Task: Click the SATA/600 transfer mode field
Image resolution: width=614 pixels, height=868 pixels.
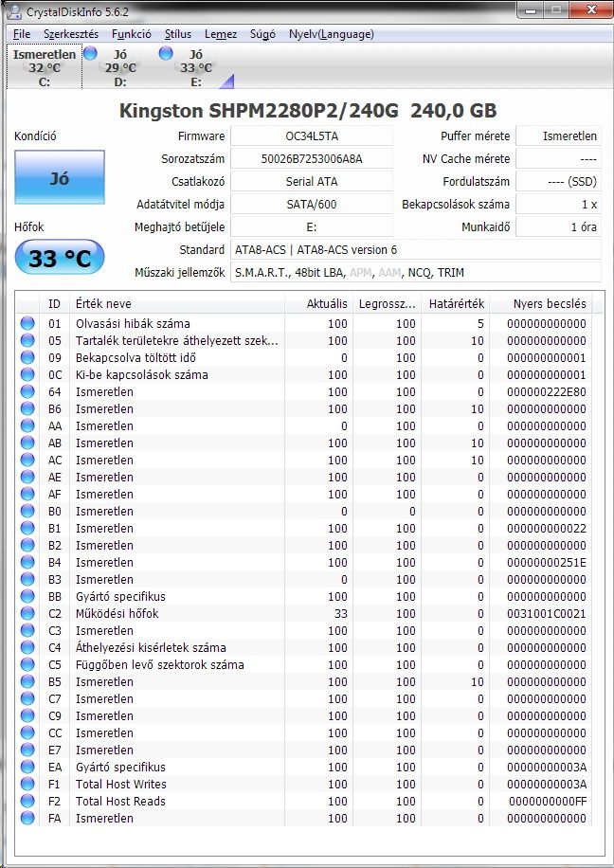Action: coord(312,205)
